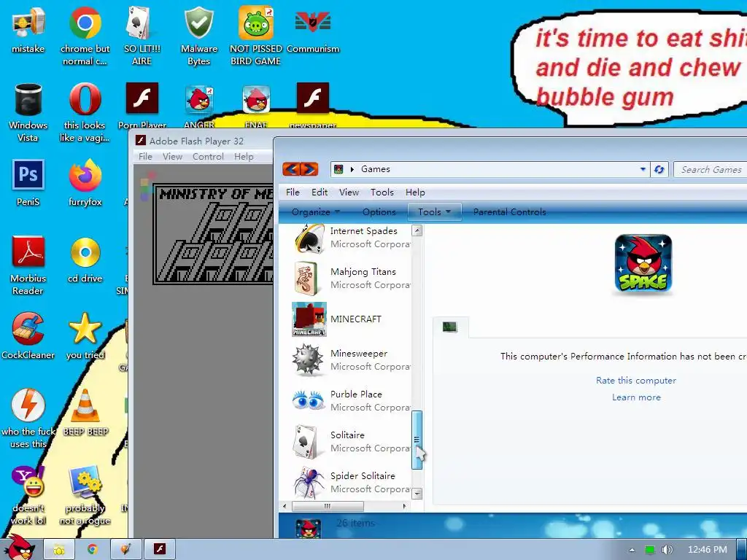747x560 pixels.
Task: Open Flash Player's Control menu
Action: (x=208, y=157)
